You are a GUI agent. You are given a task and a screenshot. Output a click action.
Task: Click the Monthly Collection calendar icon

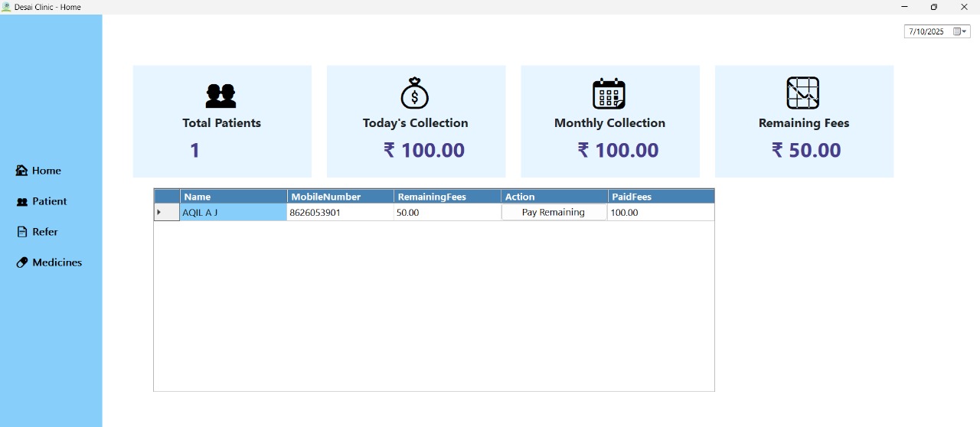tap(609, 93)
